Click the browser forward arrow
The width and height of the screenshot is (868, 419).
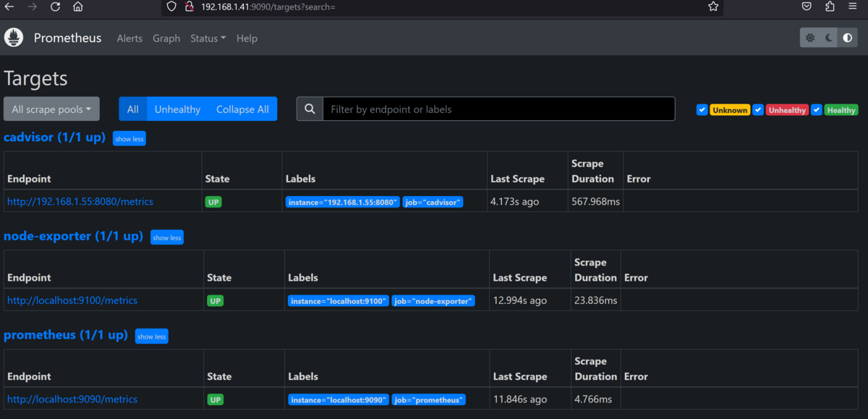coord(32,7)
